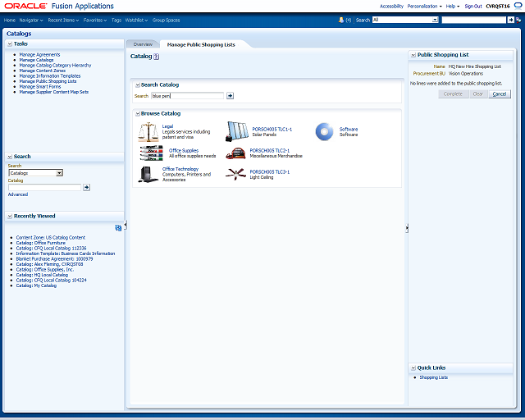Click the Solar Panels category thumbnail
525x420 pixels.
coord(237,131)
